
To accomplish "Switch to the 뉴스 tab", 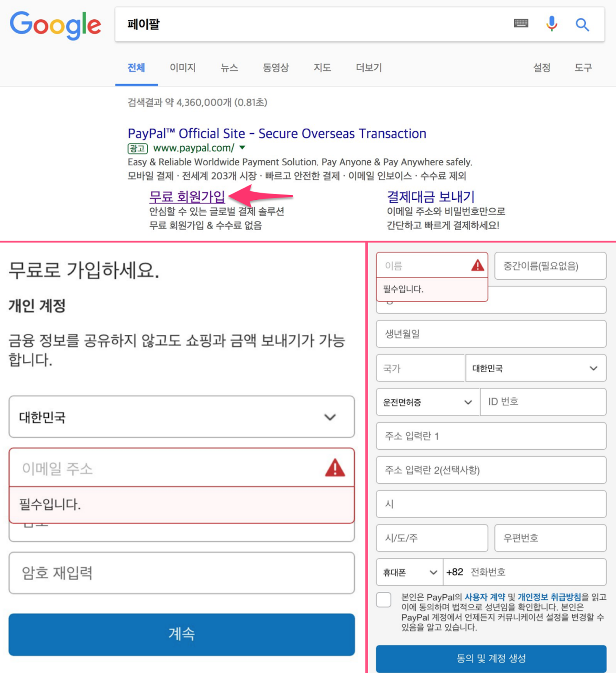I will pos(229,68).
